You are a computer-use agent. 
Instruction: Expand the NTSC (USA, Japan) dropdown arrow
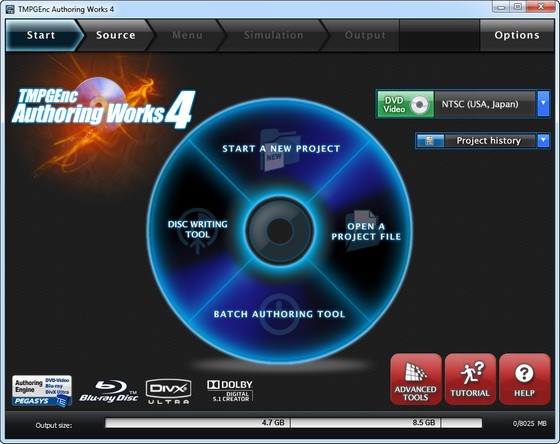click(543, 104)
